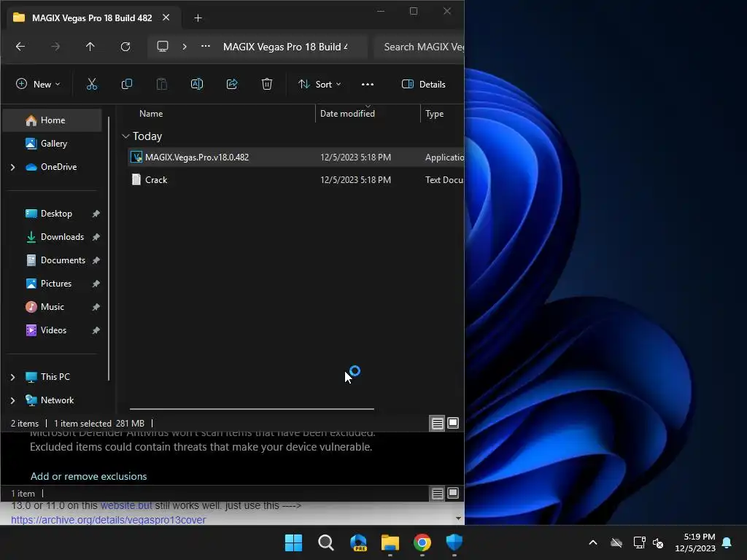The image size is (747, 560).
Task: Open the Videos quick access folder
Action: pos(53,330)
